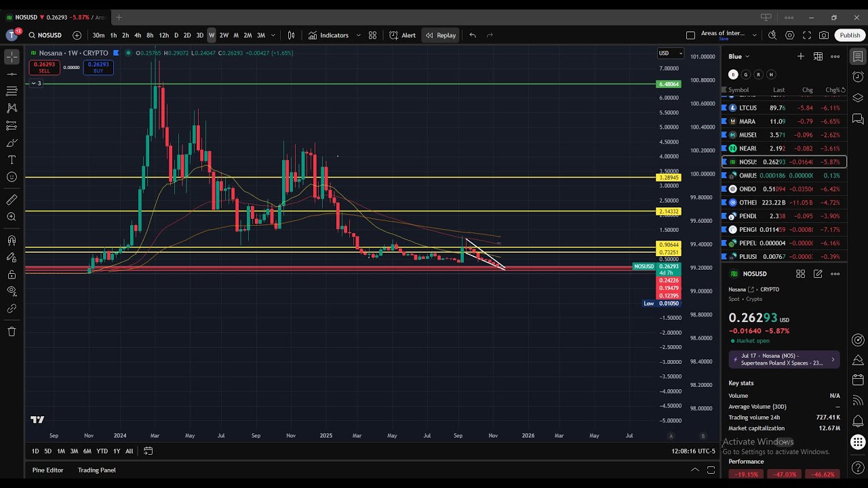The width and height of the screenshot is (868, 488).
Task: Toggle Bar Replay mode
Action: click(441, 35)
